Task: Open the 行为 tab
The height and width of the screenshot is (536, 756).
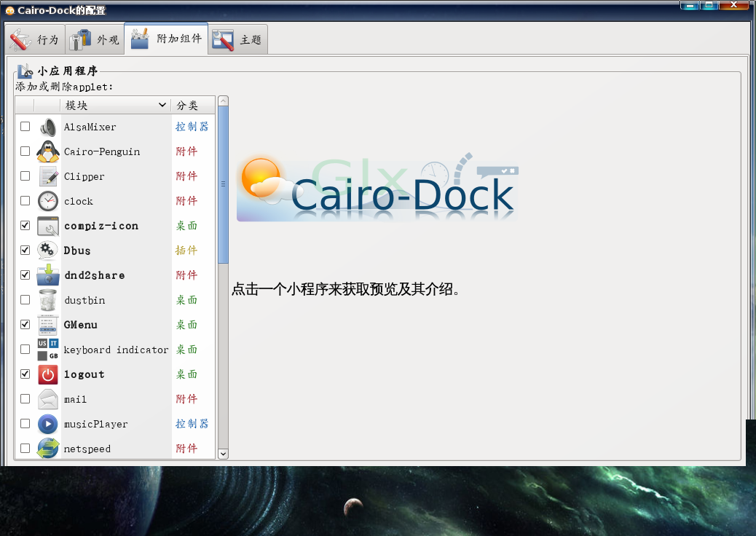Action: click(36, 39)
